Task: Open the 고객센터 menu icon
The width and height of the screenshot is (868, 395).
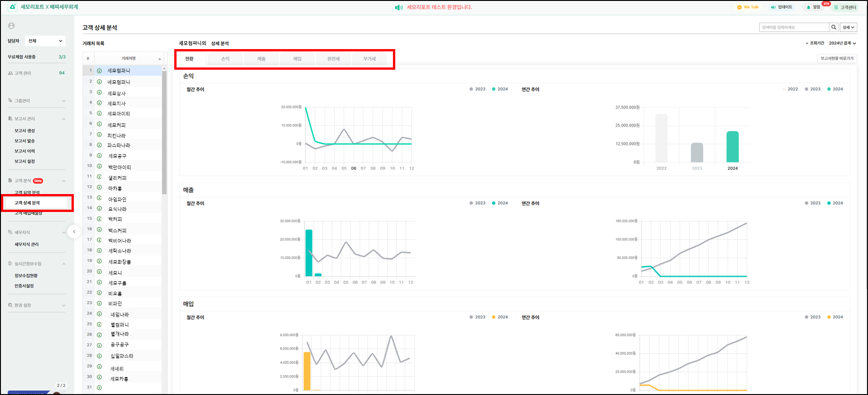Action: pos(836,7)
